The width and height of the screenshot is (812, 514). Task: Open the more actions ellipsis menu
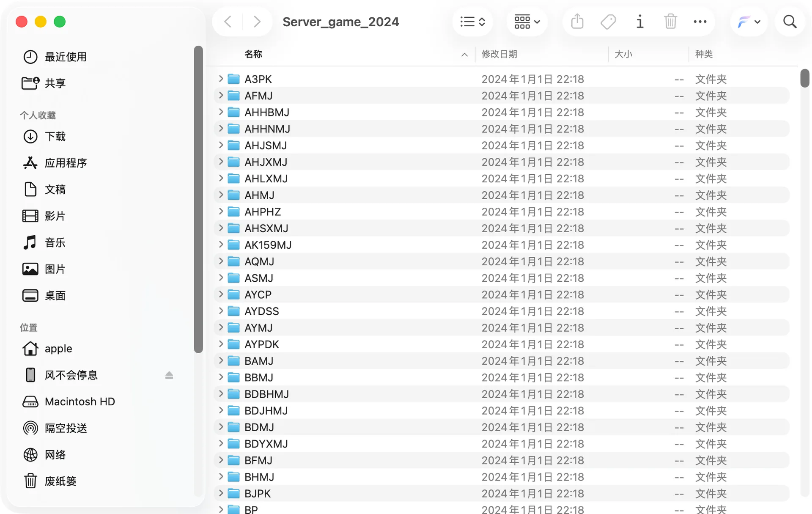pyautogui.click(x=700, y=22)
